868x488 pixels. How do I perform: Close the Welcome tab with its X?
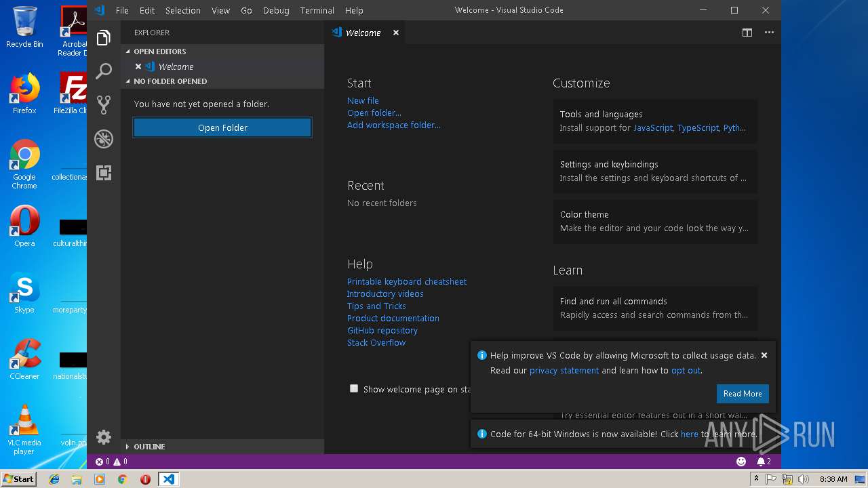[x=396, y=33]
